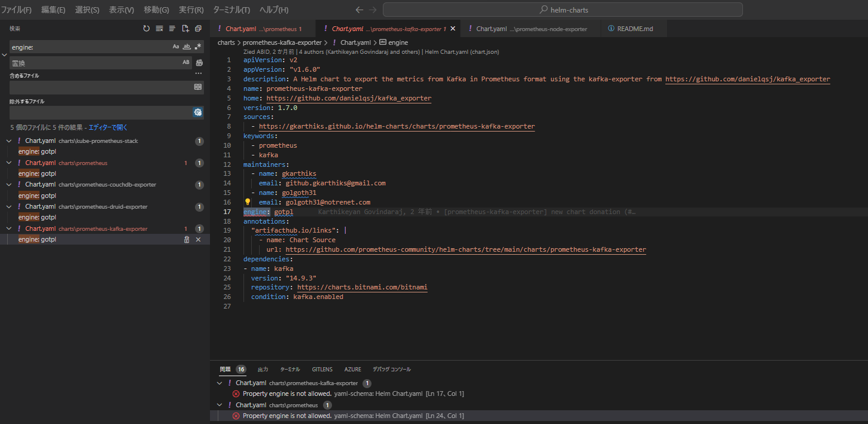Follow the bitnami charts repository URL

[x=363, y=287]
